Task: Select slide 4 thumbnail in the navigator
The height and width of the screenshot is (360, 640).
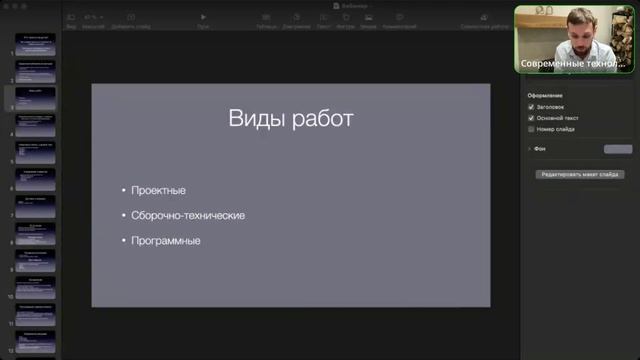Action: pyautogui.click(x=36, y=125)
